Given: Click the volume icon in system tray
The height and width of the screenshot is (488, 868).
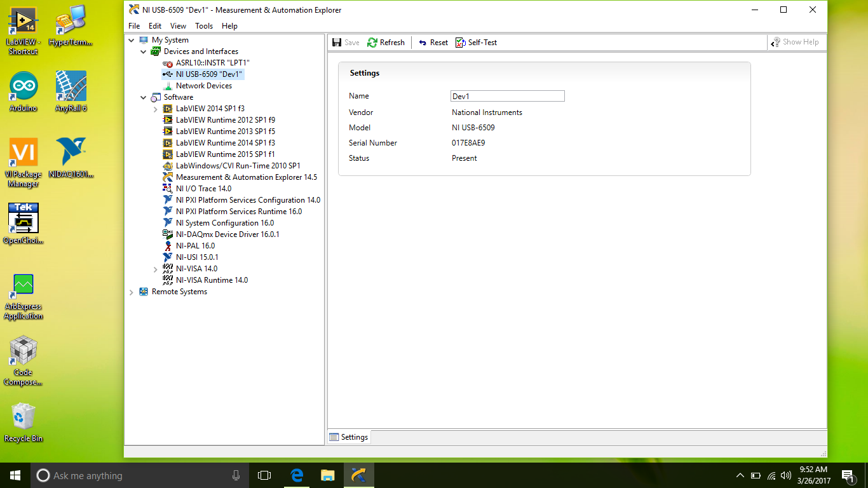Looking at the screenshot, I should click(x=786, y=475).
